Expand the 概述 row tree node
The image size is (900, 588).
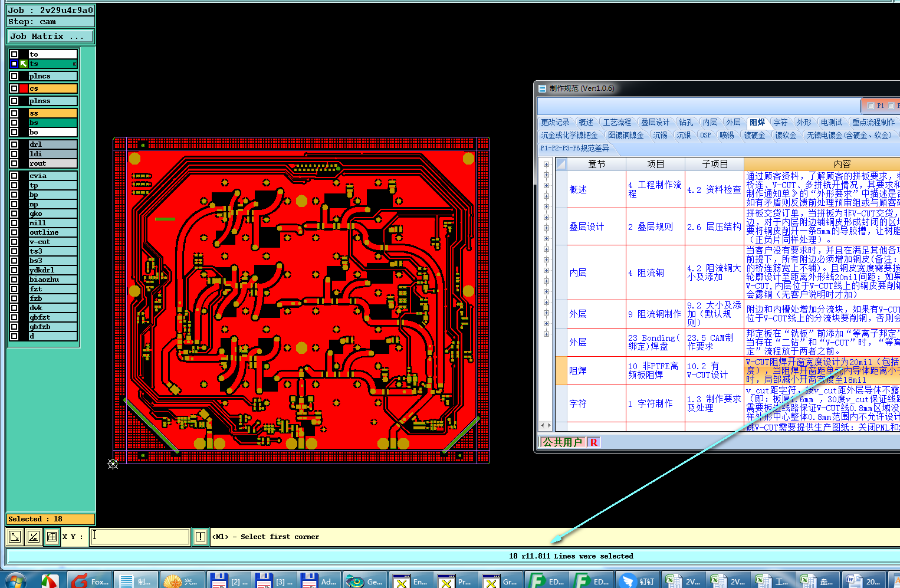(547, 185)
